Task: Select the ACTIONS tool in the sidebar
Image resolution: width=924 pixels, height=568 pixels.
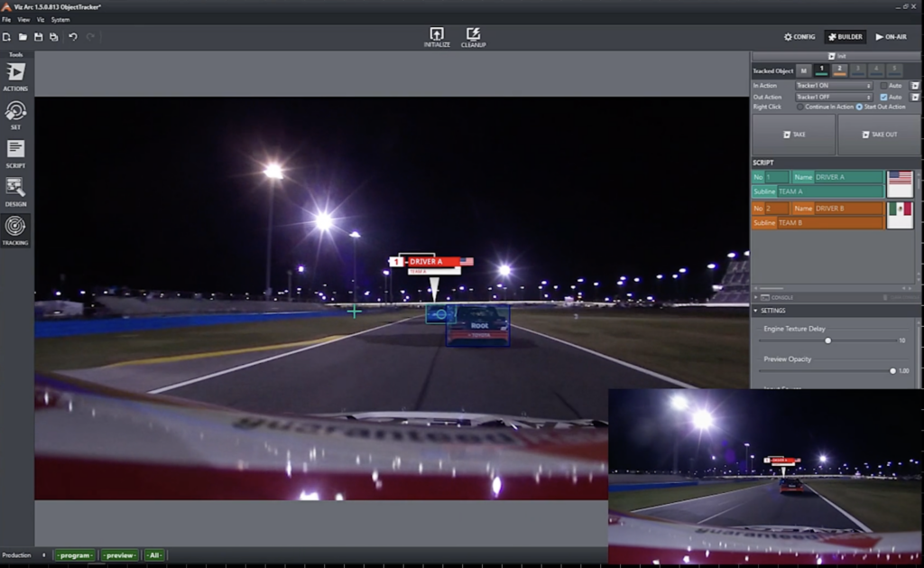Action: 14,77
